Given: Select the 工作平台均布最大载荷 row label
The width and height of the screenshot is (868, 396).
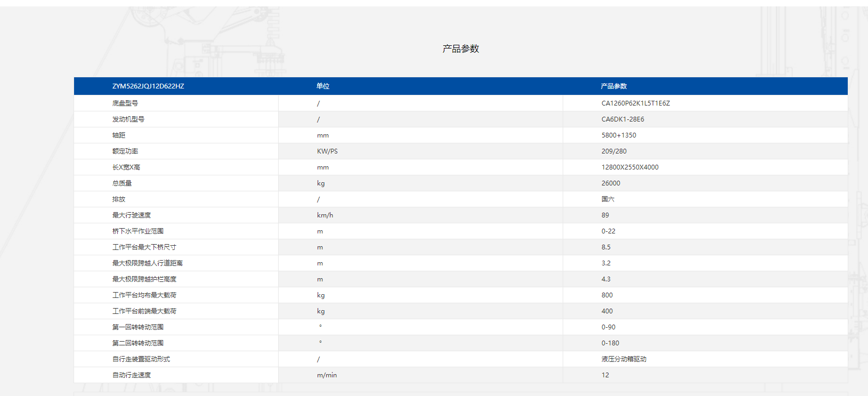Looking at the screenshot, I should coord(144,295).
